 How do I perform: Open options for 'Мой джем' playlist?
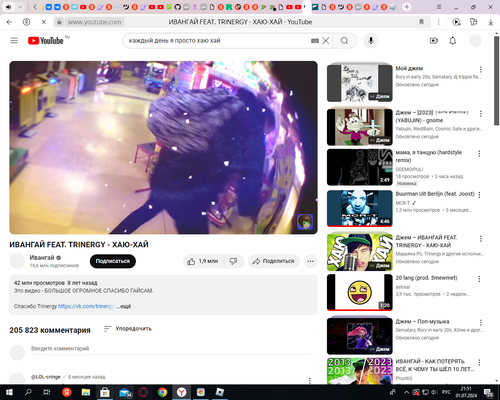481,69
